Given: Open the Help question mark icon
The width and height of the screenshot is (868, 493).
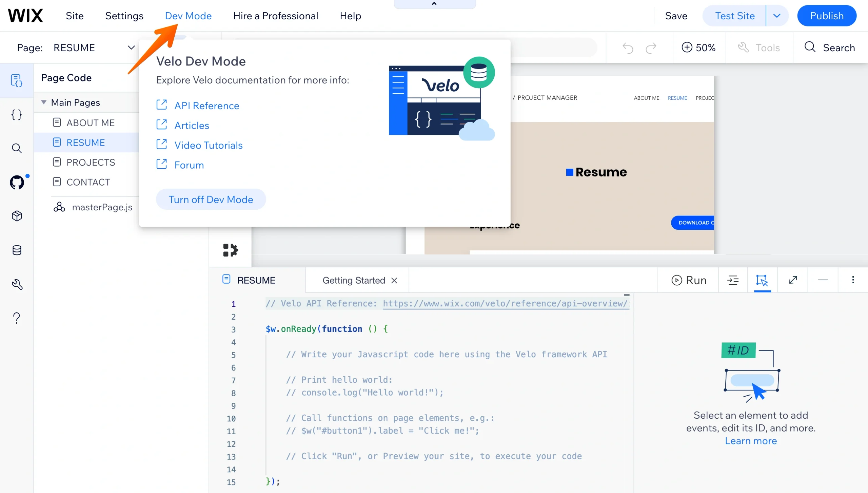Looking at the screenshot, I should pyautogui.click(x=17, y=318).
